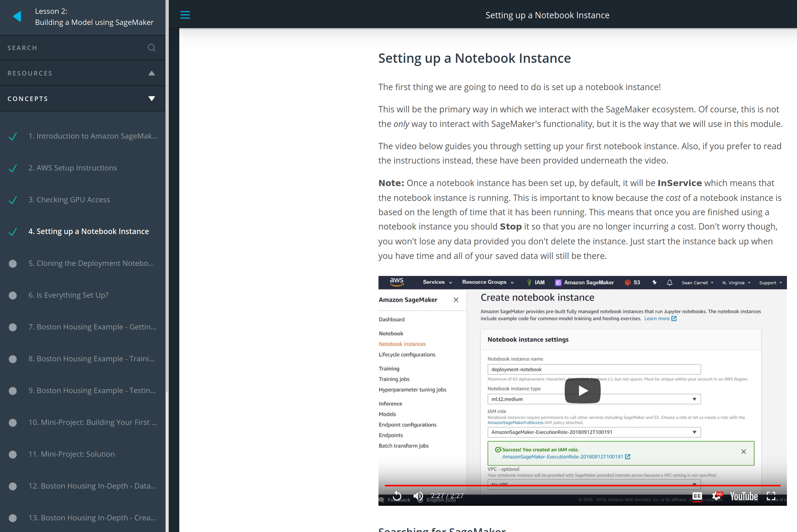Replay the video with the replay icon
The width and height of the screenshot is (797, 532).
pos(397,496)
